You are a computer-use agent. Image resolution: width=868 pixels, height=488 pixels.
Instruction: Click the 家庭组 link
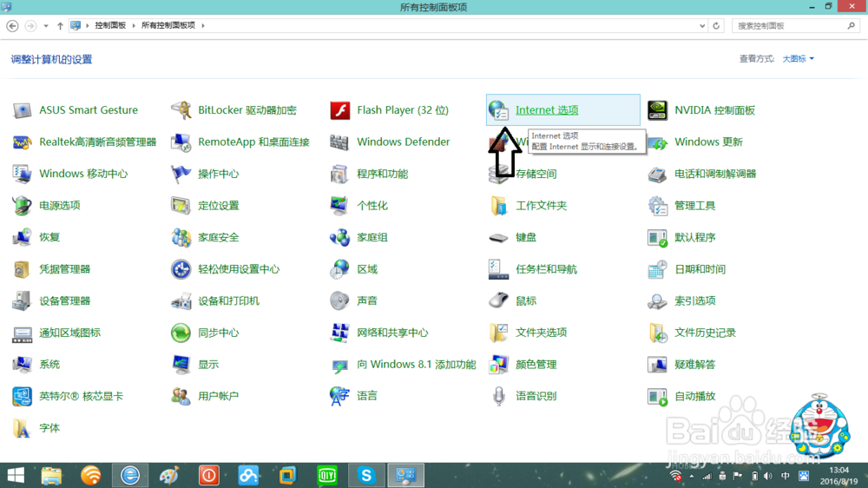pyautogui.click(x=372, y=237)
